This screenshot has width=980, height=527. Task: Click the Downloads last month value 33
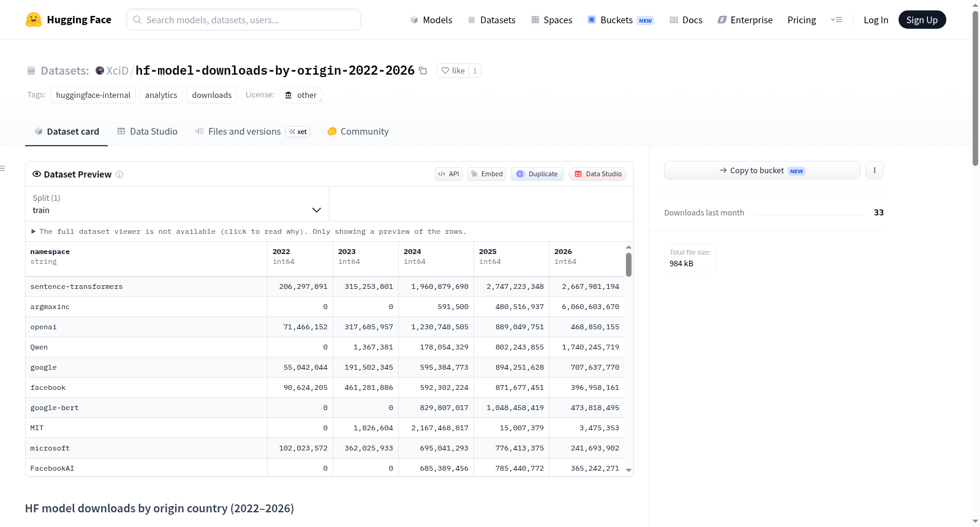pos(878,212)
